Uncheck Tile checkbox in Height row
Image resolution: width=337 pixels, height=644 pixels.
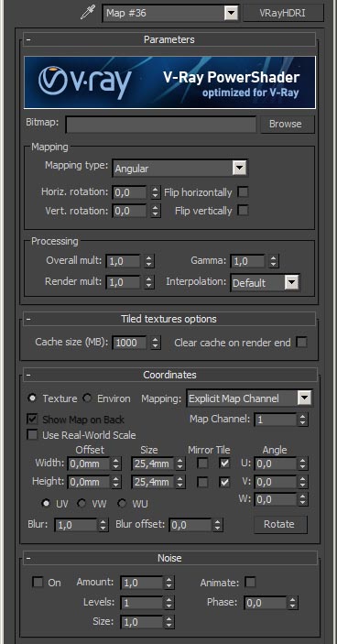click(x=224, y=482)
